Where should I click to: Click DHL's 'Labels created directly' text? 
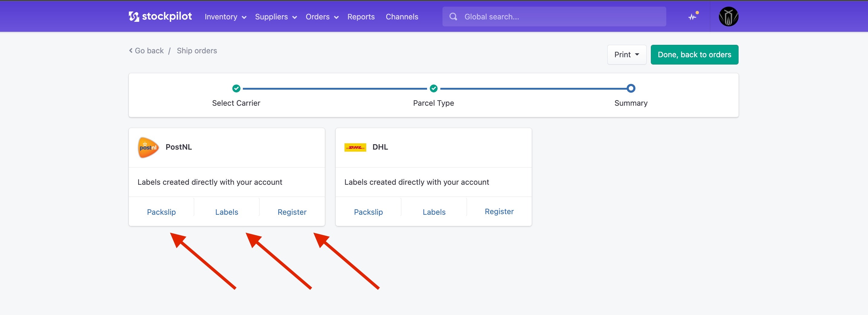point(416,182)
